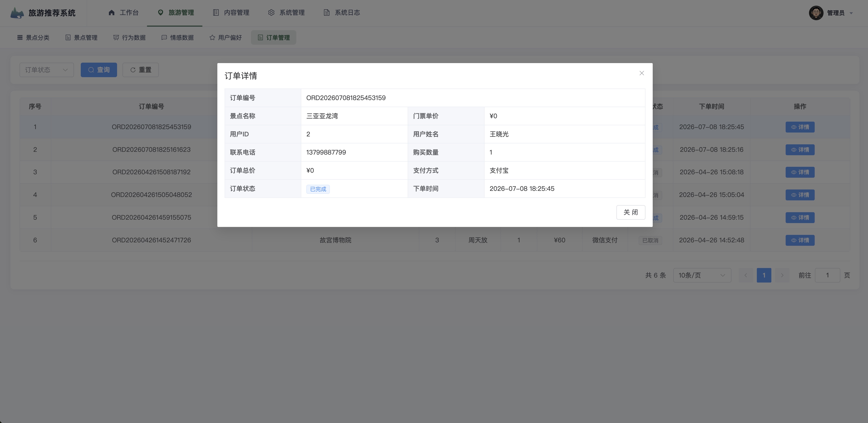Viewport: 868px width, 423px height.
Task: Click order number ORD202607081825453159 in the dialog
Action: [346, 98]
